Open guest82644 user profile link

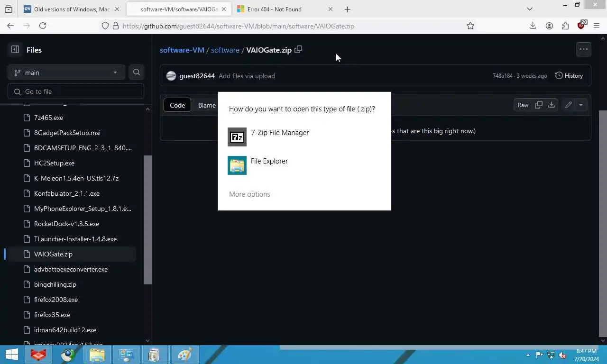pyautogui.click(x=197, y=76)
